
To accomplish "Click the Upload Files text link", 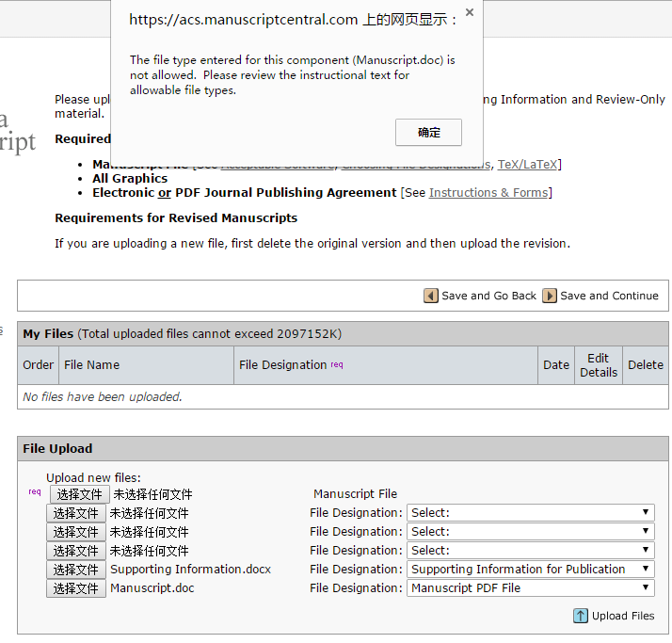I will click(x=623, y=616).
